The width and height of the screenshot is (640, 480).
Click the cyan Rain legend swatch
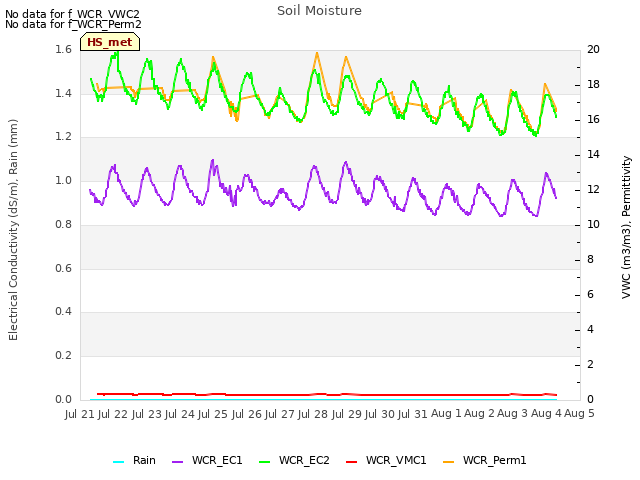pyautogui.click(x=118, y=462)
